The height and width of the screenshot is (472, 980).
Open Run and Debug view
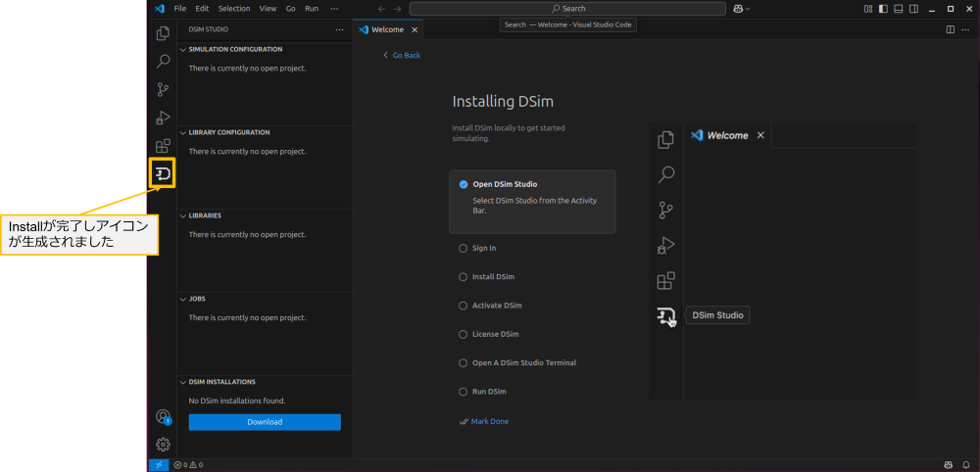point(163,118)
